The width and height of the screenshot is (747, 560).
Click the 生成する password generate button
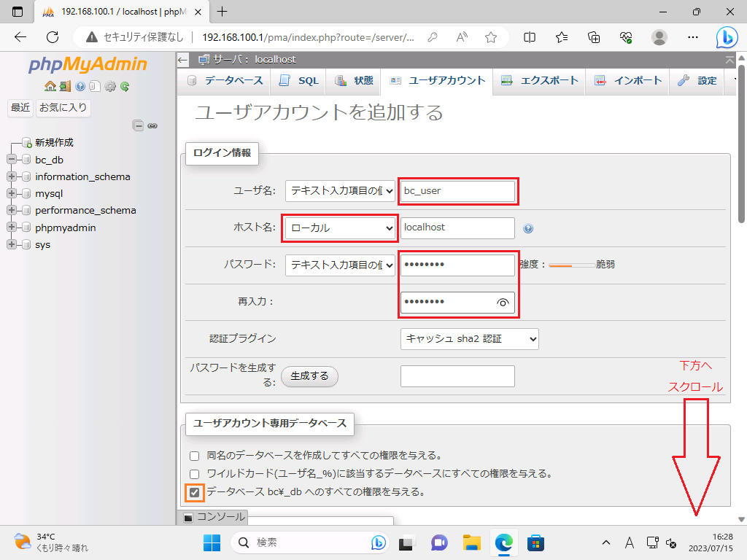pos(309,376)
